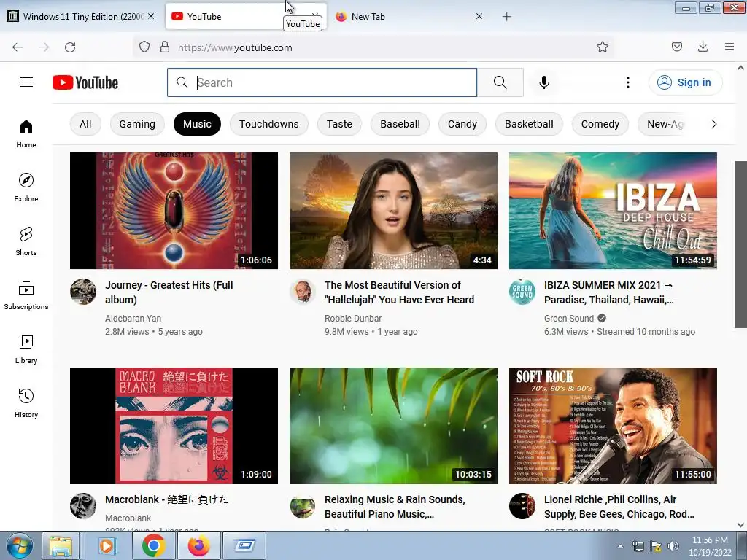The image size is (747, 560).
Task: Open a new browser tab
Action: [x=506, y=17]
